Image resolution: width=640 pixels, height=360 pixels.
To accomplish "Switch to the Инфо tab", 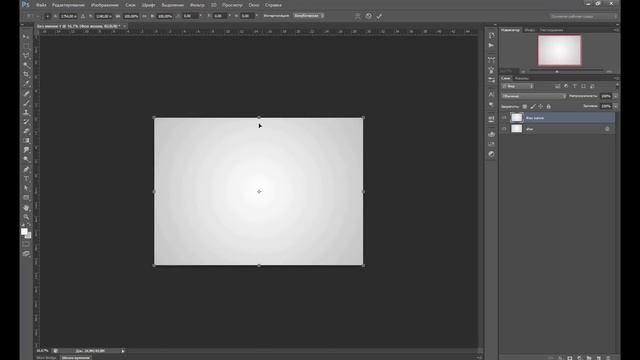I will [529, 30].
